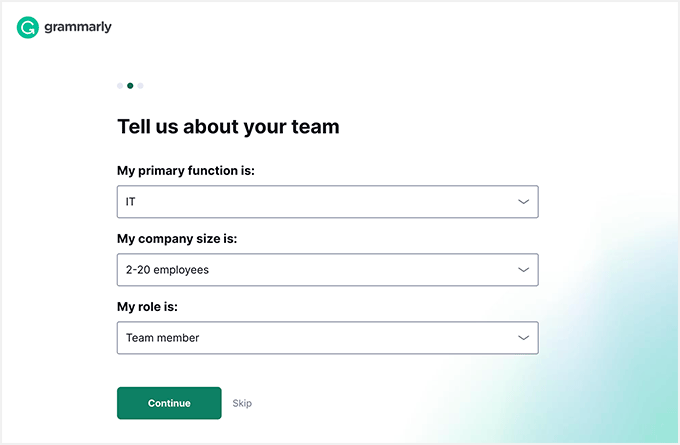Click the chevron arrow in the IT dropdown

[523, 202]
